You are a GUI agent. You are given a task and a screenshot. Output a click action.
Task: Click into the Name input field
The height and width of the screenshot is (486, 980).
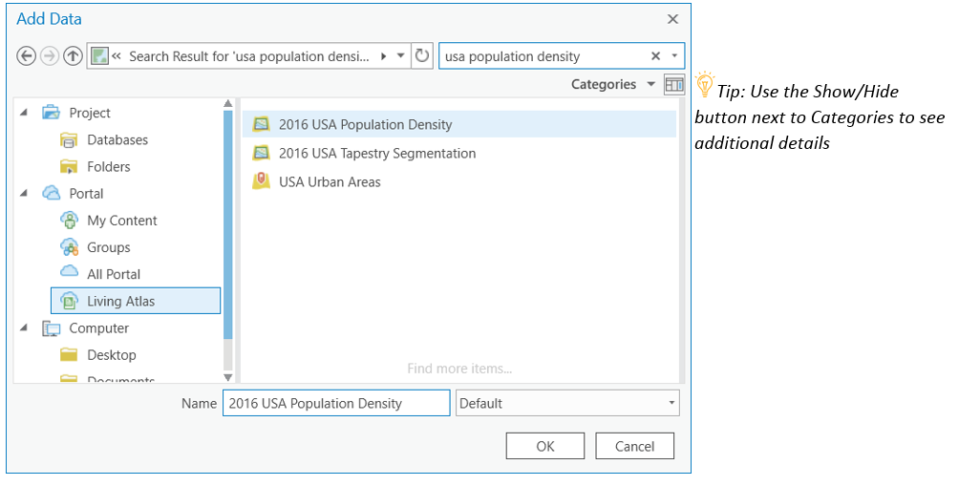(336, 403)
